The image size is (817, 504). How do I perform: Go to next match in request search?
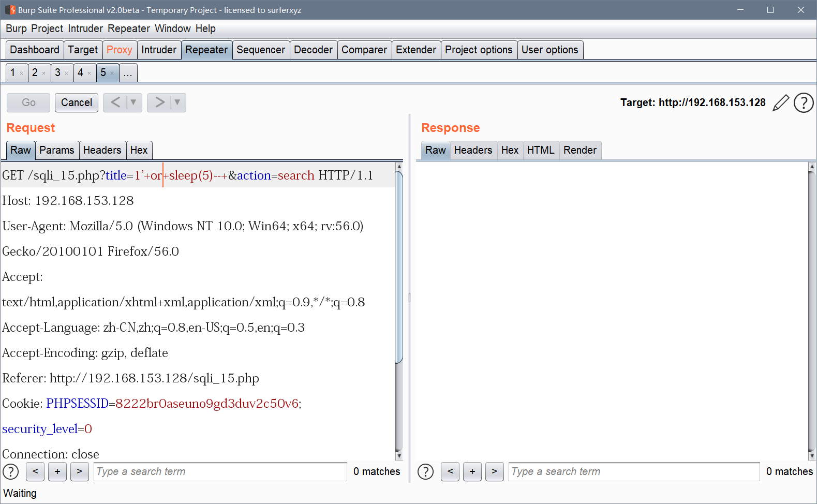79,471
